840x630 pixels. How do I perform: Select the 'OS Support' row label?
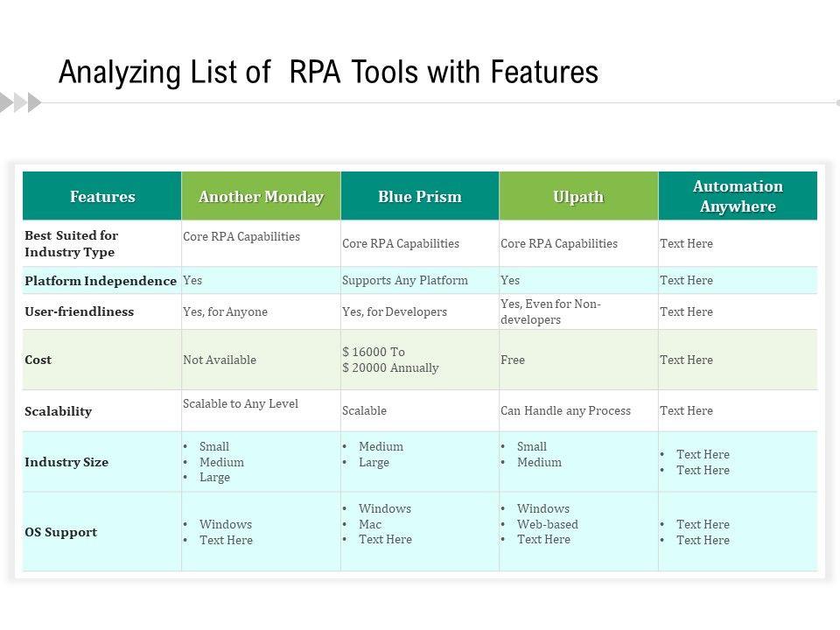point(61,532)
